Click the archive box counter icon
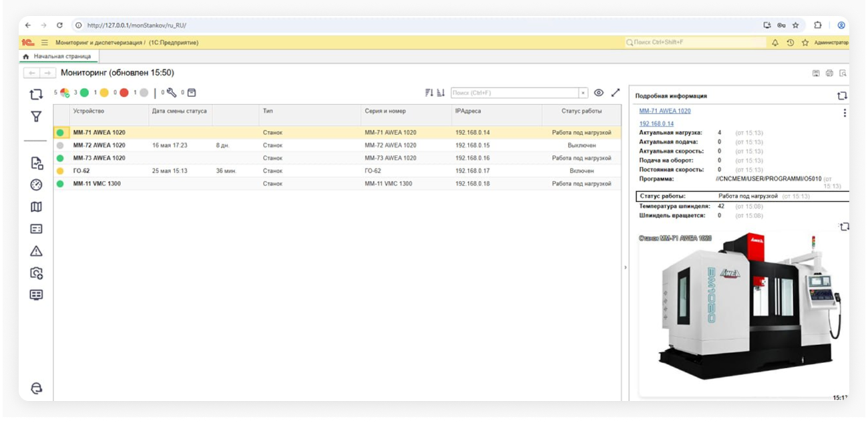868x423 pixels. 191,93
